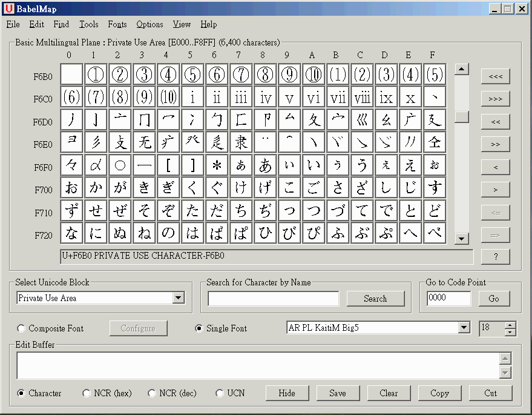Click the single < previous button

click(495, 167)
